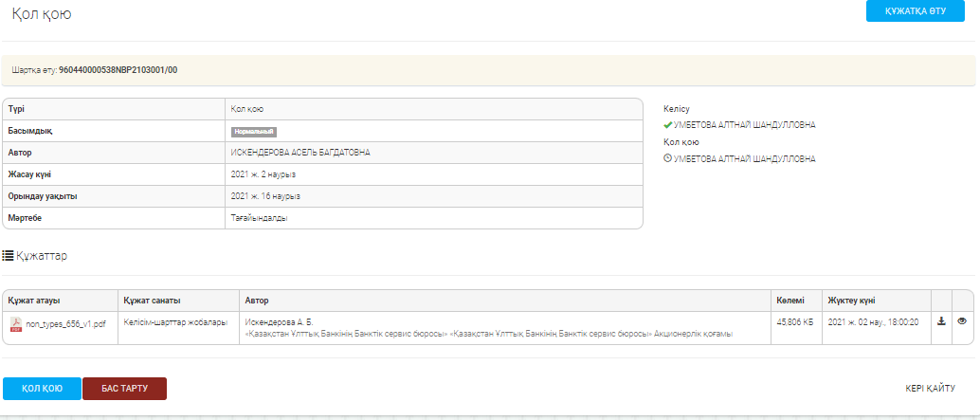Click the Нормальный priority badge
Image resolution: width=980 pixels, height=420 pixels.
click(x=253, y=132)
